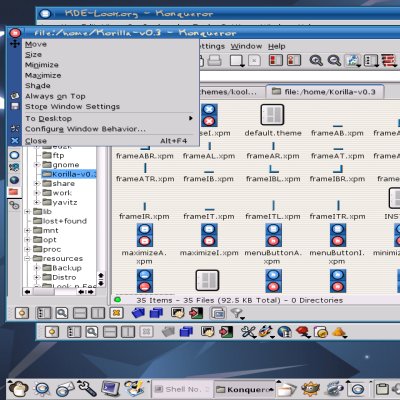Open the rocket icon dropdown in KDE-Look window
This screenshot has width=400, height=400.
pyautogui.click(x=266, y=332)
